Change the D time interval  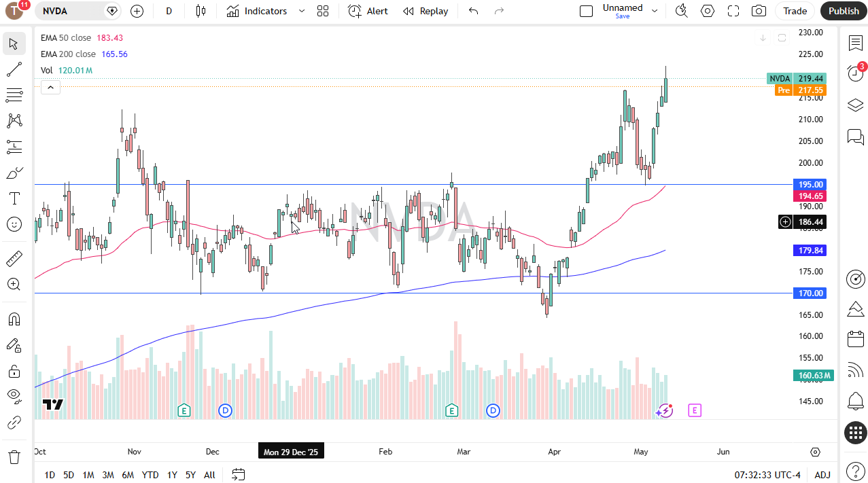tap(169, 11)
